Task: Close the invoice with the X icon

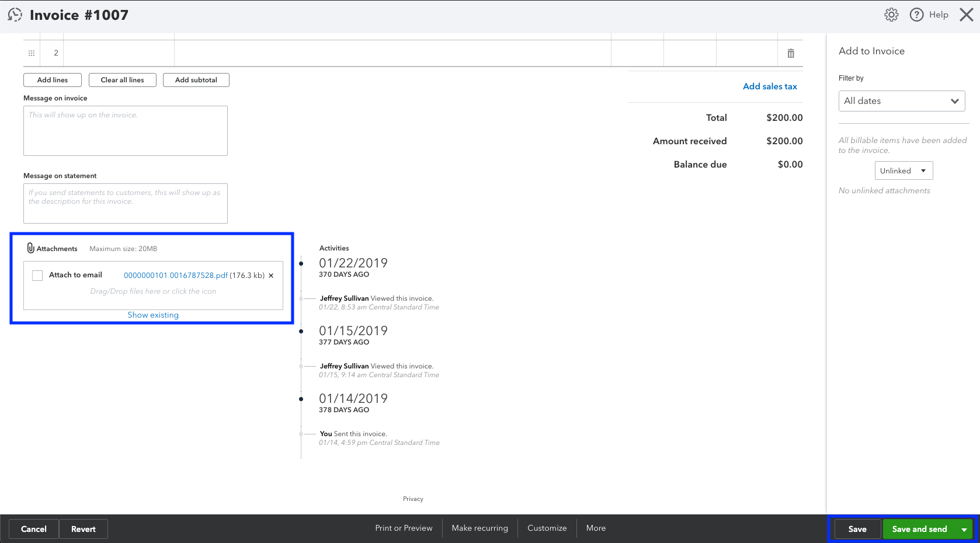Action: tap(967, 15)
